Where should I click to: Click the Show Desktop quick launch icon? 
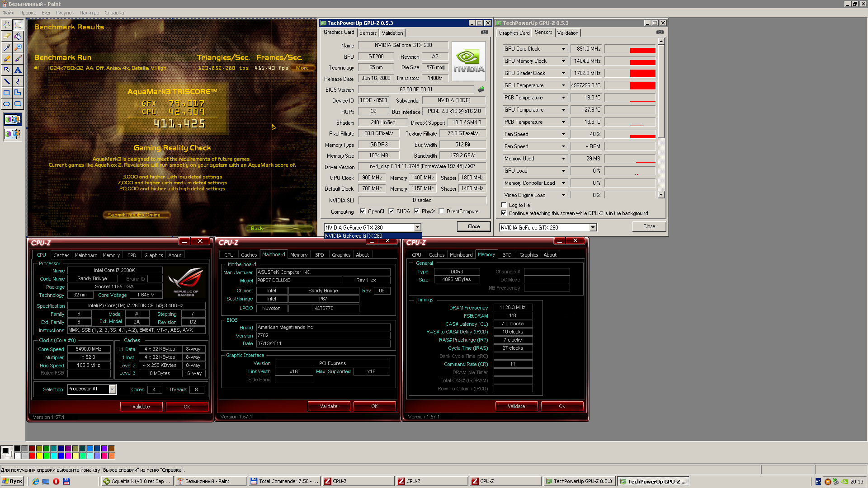46,481
